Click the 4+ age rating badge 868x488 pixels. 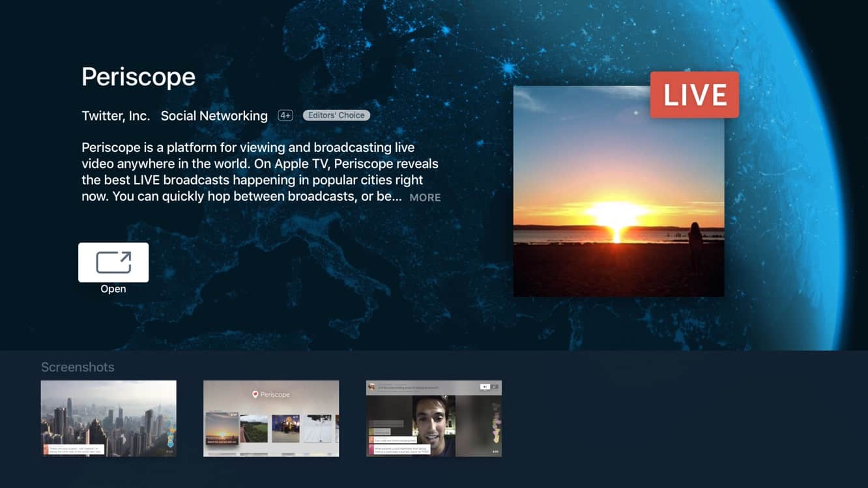pos(285,115)
